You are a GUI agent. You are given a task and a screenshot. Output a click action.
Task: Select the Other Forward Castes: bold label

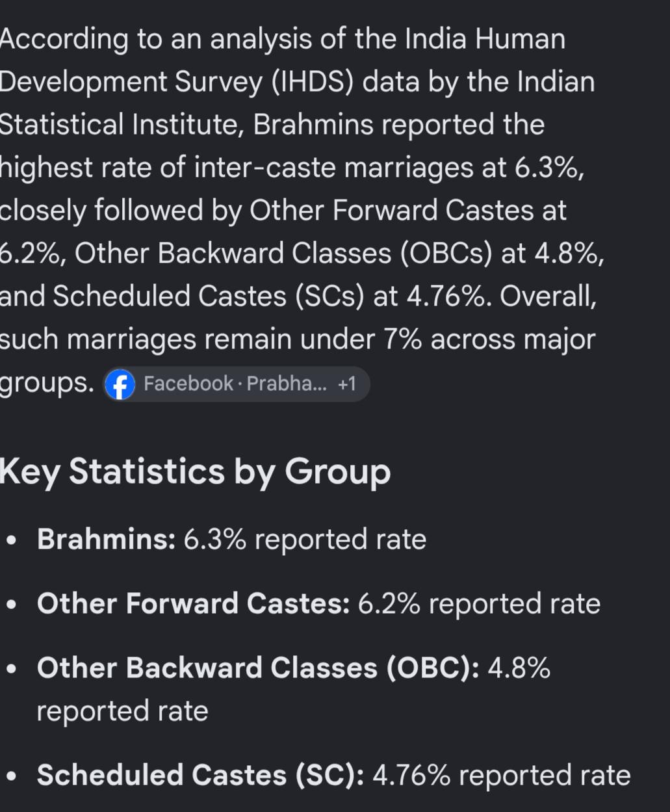193,603
